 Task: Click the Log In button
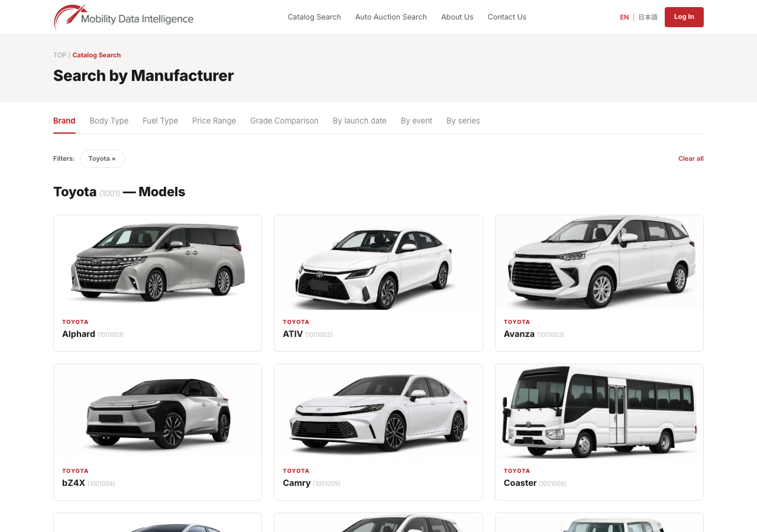tap(684, 17)
